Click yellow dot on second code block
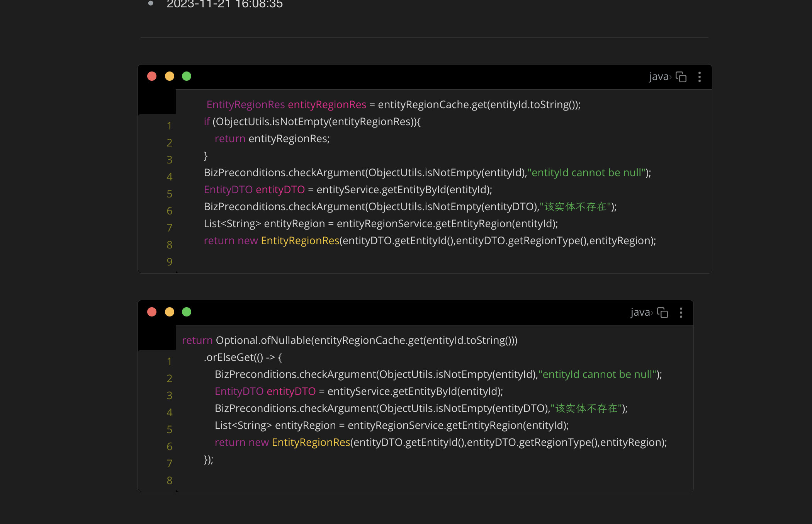This screenshot has width=812, height=524. (x=170, y=312)
